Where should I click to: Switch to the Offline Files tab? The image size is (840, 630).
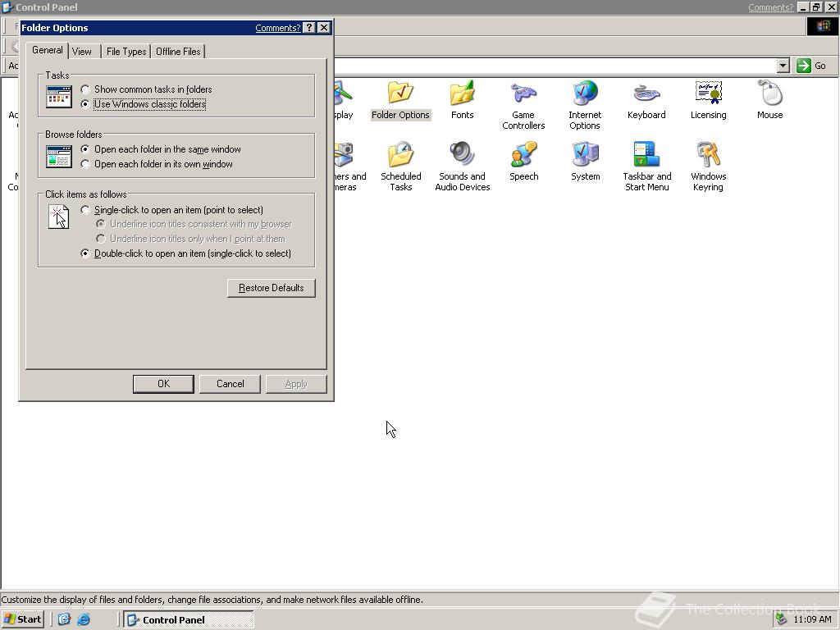[x=178, y=52]
